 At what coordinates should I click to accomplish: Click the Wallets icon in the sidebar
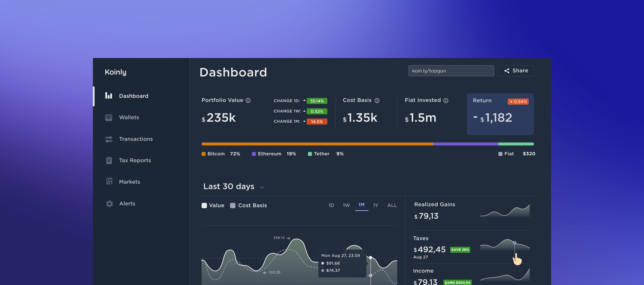tap(109, 117)
